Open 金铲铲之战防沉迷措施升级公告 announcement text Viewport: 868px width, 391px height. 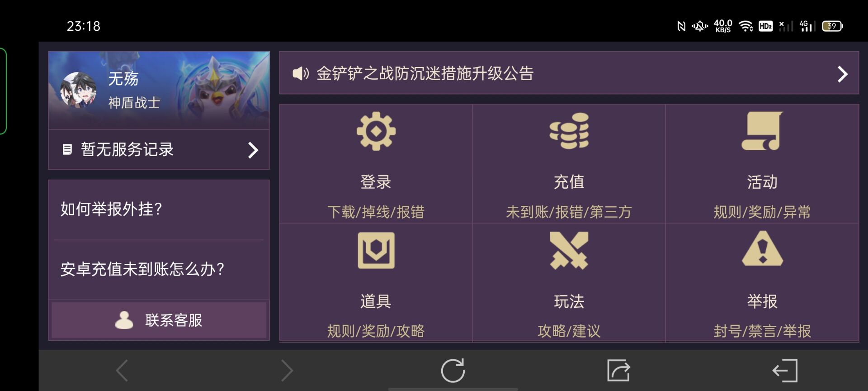[x=425, y=73]
